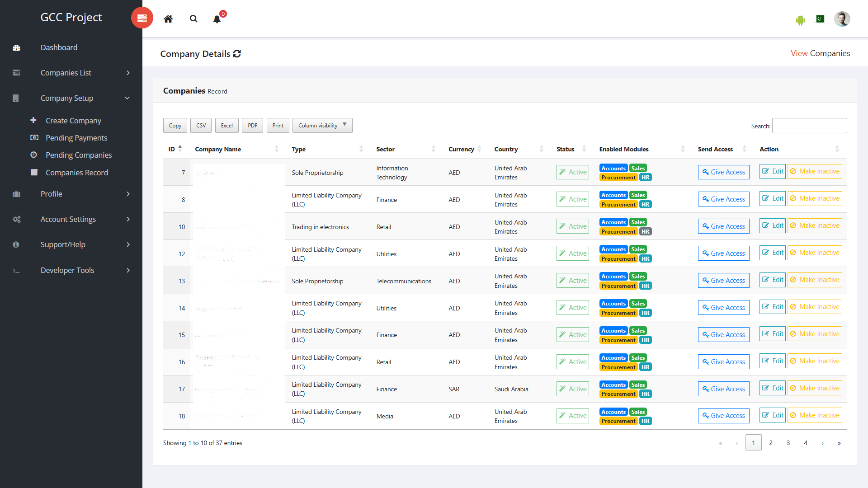This screenshot has width=868, height=488.
Task: Open the View Companies link
Action: click(820, 53)
